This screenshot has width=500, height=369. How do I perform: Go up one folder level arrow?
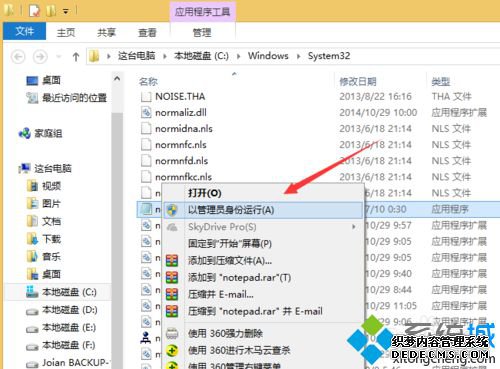click(76, 57)
